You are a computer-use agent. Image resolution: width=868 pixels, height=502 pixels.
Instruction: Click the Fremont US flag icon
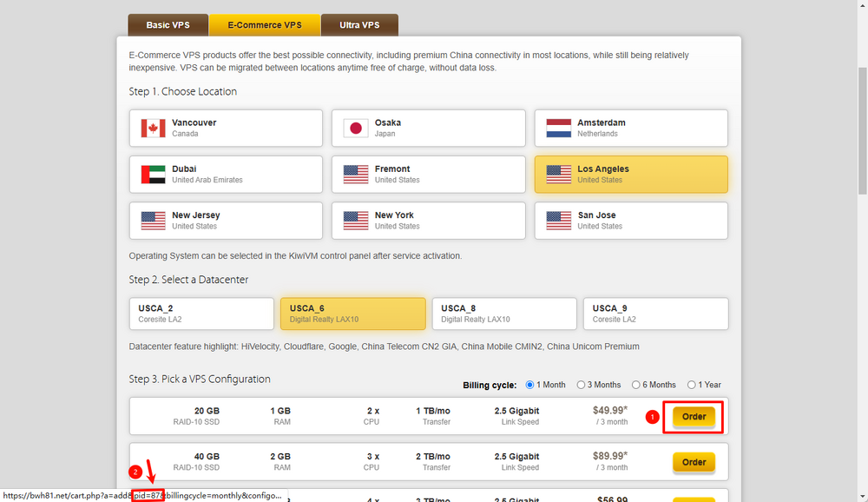tap(355, 175)
